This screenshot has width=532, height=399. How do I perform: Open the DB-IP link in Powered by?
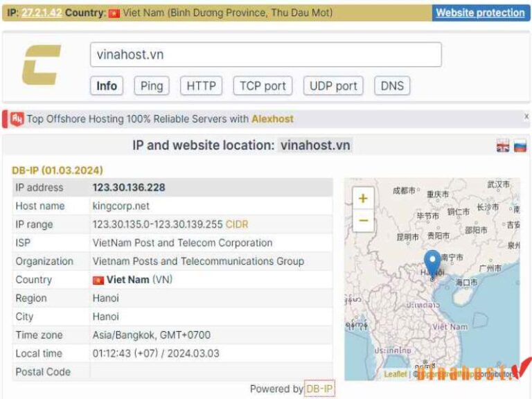coord(319,389)
